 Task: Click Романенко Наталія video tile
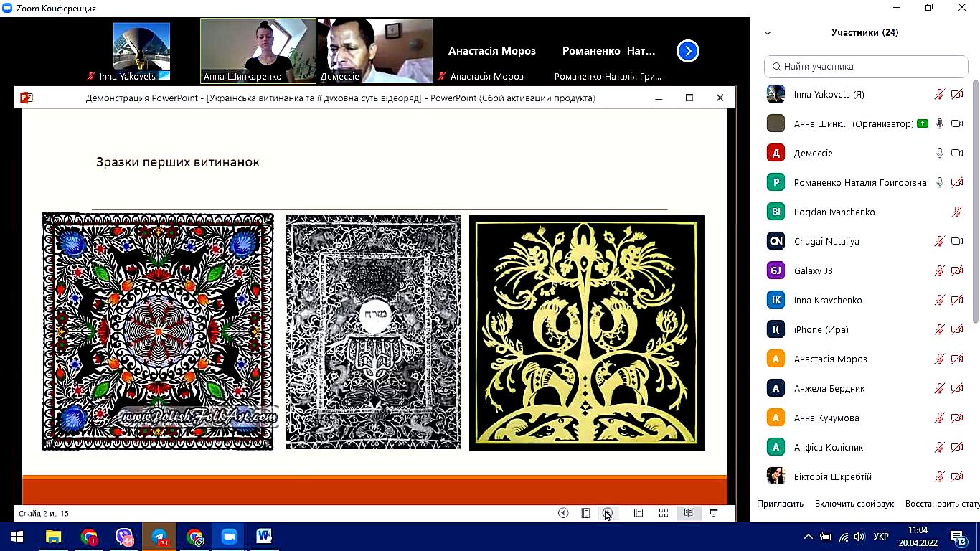(x=608, y=51)
